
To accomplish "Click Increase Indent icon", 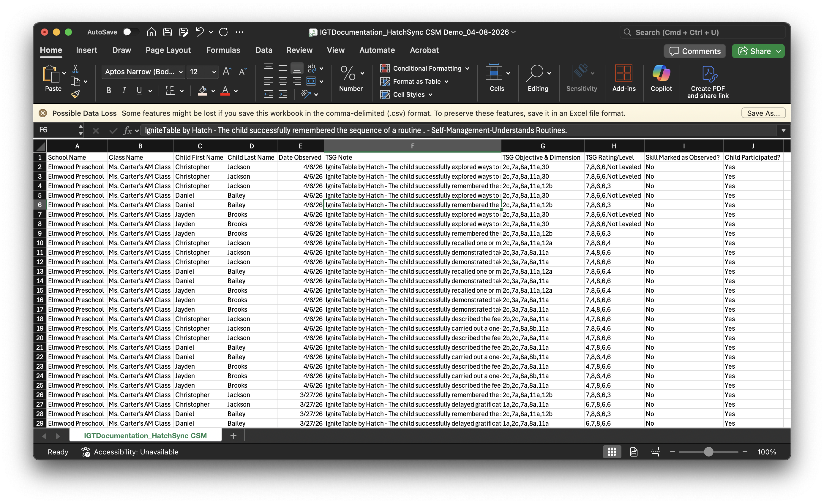I will pos(282,94).
